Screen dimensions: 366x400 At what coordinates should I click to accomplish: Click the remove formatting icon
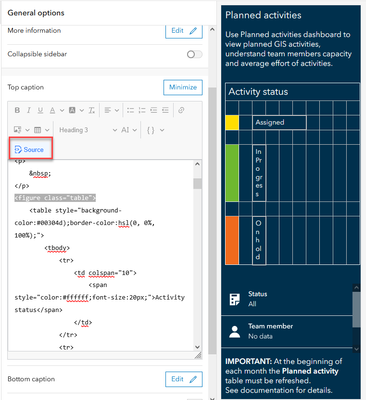[x=92, y=110]
